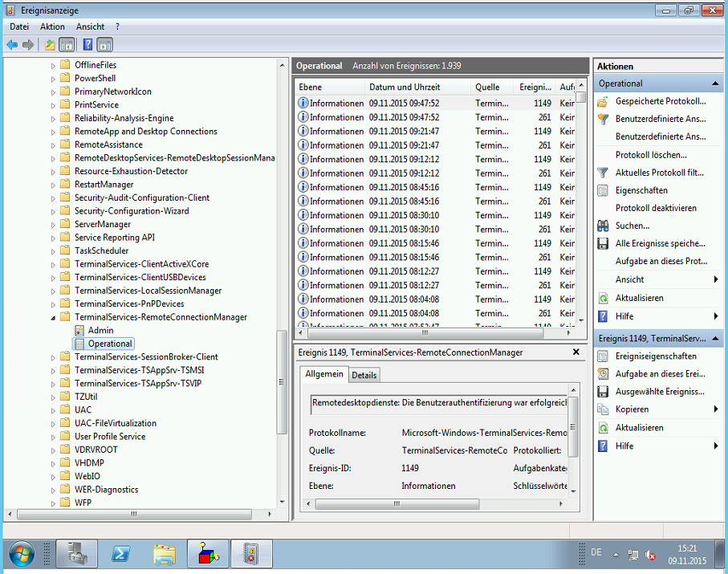728x574 pixels.
Task: Click Aufgabe an dieses Prot... action
Action: [x=661, y=261]
